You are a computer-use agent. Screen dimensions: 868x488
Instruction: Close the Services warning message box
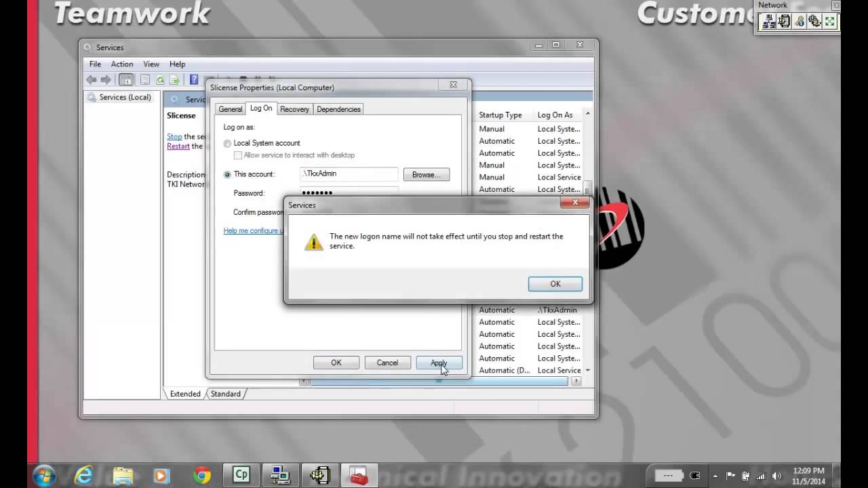point(575,203)
